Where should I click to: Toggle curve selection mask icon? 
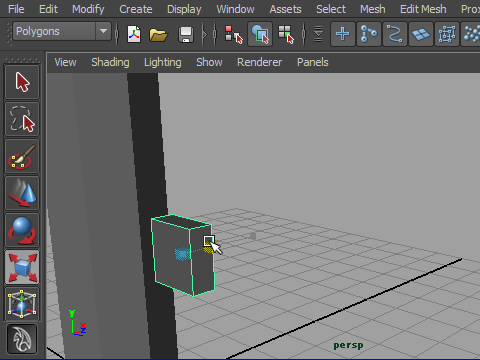pos(395,34)
